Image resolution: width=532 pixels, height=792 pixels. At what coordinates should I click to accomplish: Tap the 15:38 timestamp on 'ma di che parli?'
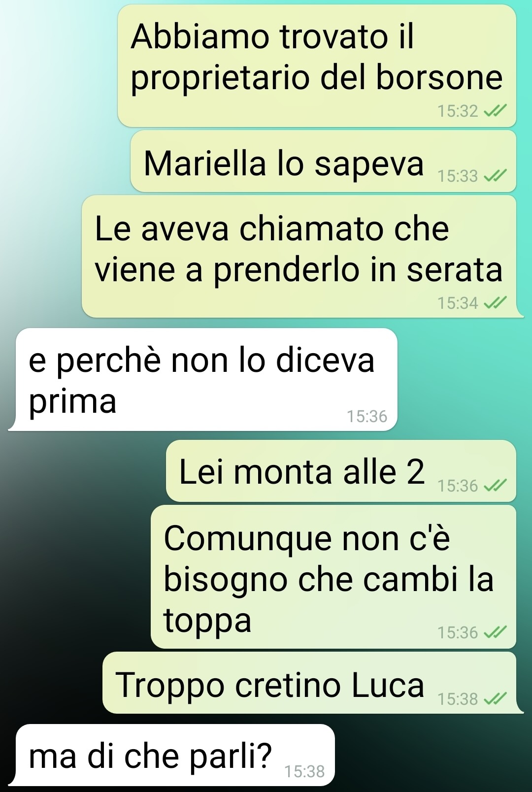click(x=304, y=771)
